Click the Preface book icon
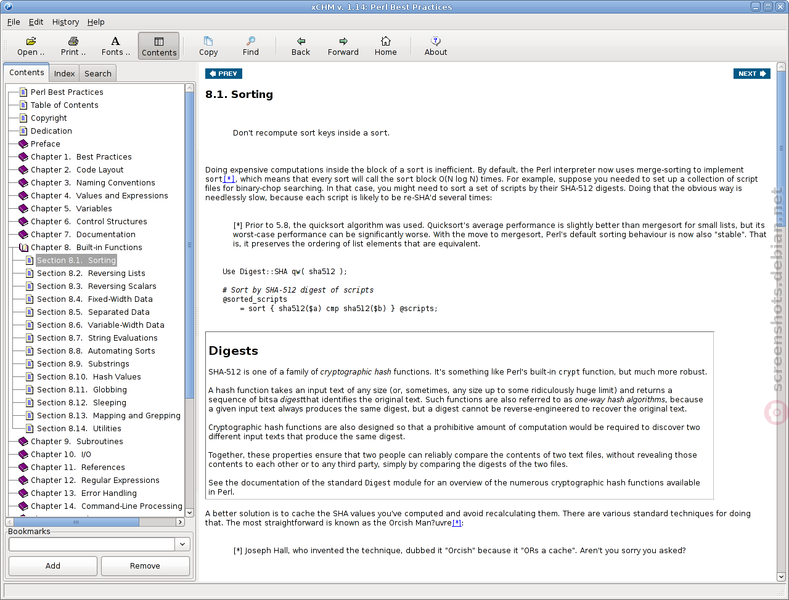This screenshot has width=789, height=600. (x=23, y=143)
